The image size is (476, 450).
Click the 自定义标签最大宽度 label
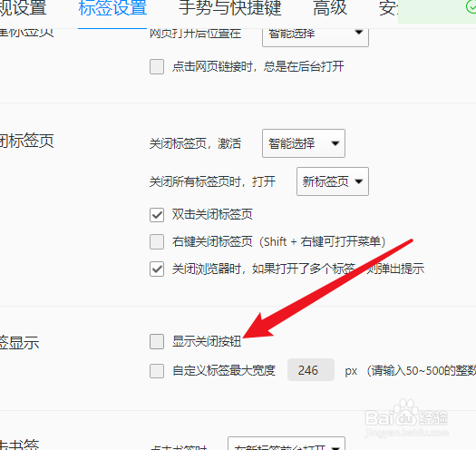pyautogui.click(x=224, y=371)
